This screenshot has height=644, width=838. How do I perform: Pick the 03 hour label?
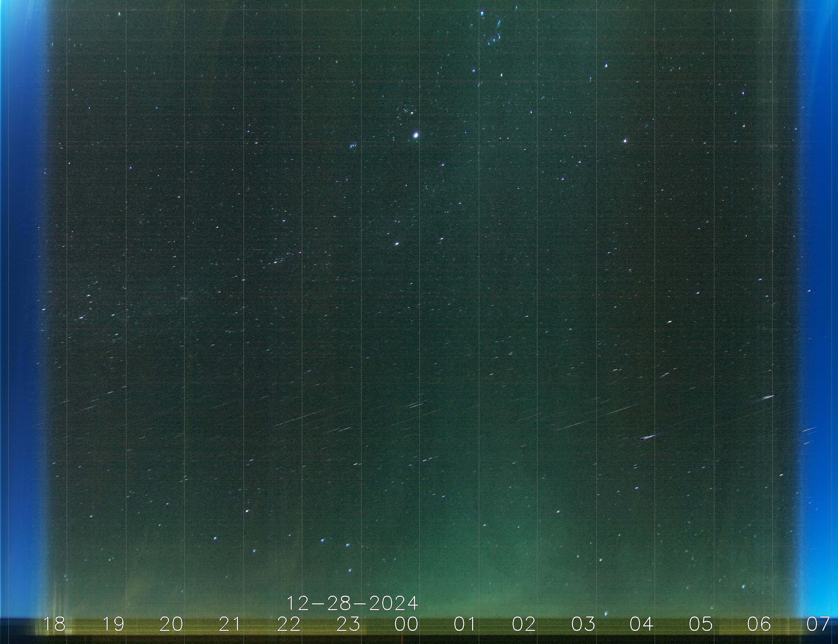[583, 624]
